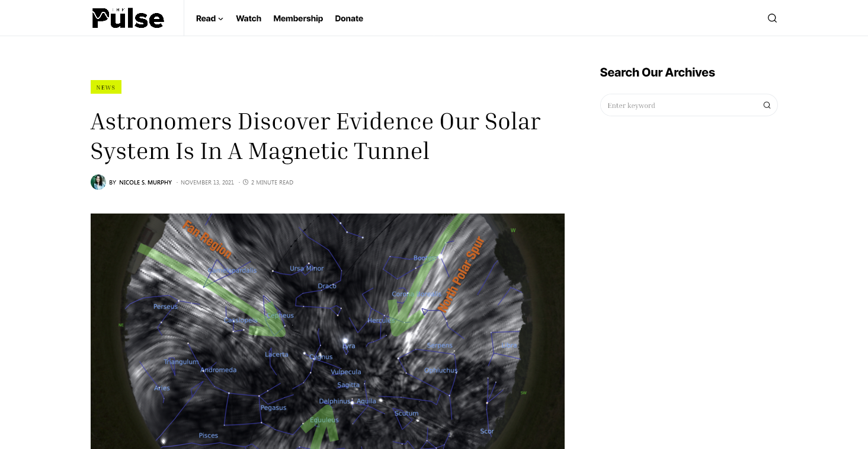Open the magnetic tunnel sky map image
This screenshot has width=868, height=449.
click(x=328, y=331)
